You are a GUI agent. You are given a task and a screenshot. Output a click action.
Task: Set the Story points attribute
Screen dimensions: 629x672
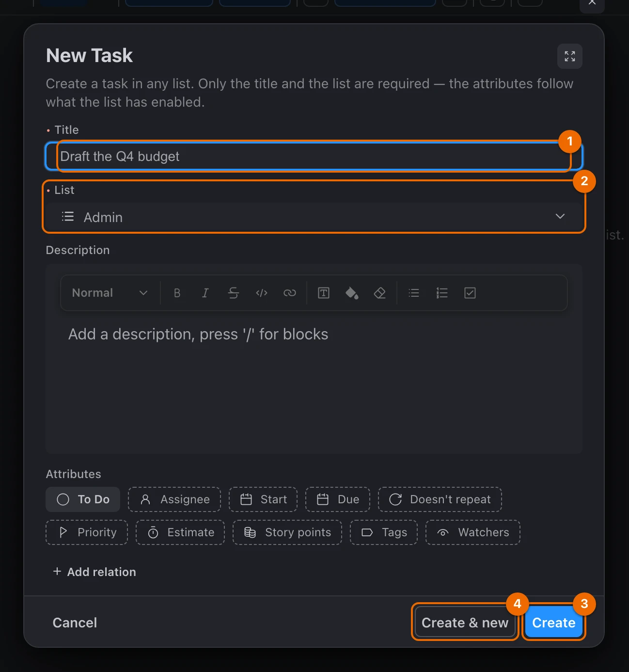pos(287,532)
